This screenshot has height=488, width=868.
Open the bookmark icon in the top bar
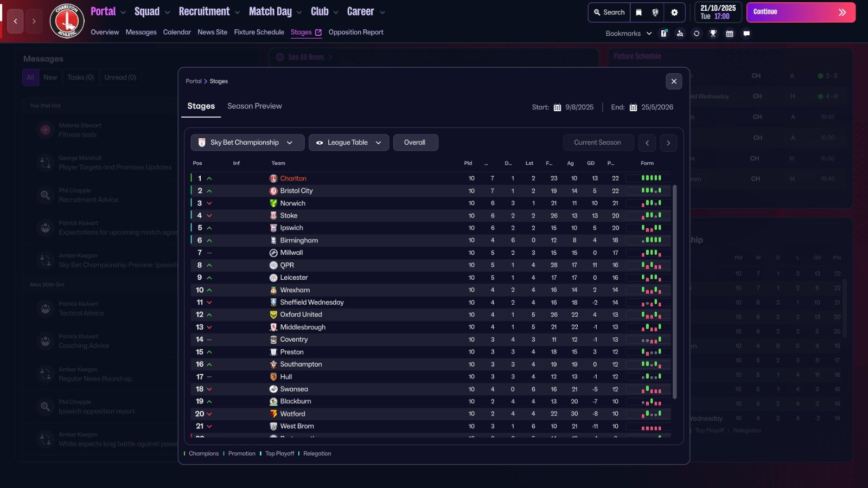point(639,12)
